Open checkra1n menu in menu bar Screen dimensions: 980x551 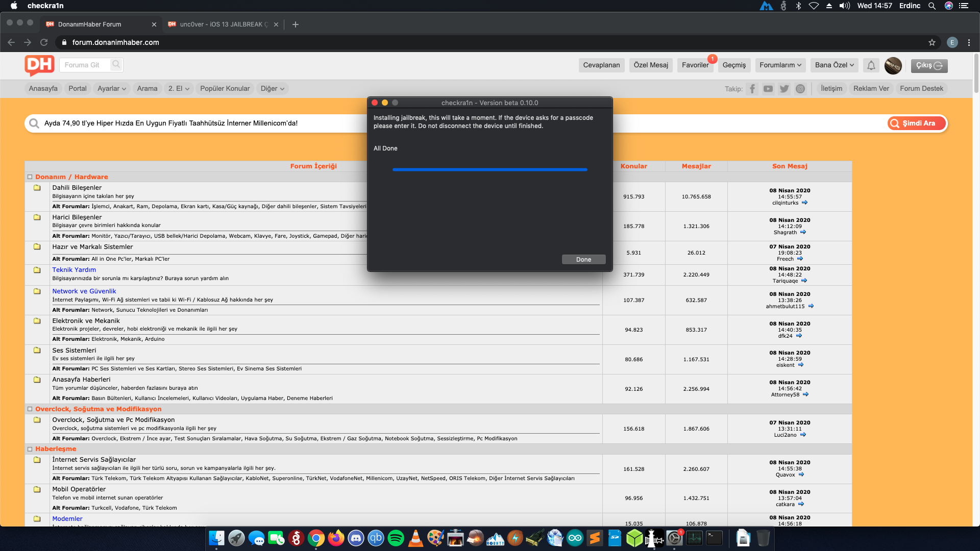[45, 6]
